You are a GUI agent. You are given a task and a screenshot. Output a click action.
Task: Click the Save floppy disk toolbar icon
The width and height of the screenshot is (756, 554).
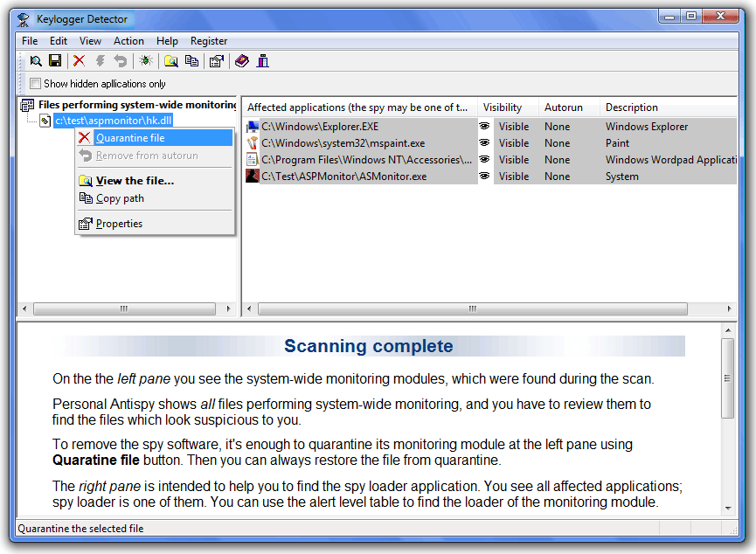point(55,61)
